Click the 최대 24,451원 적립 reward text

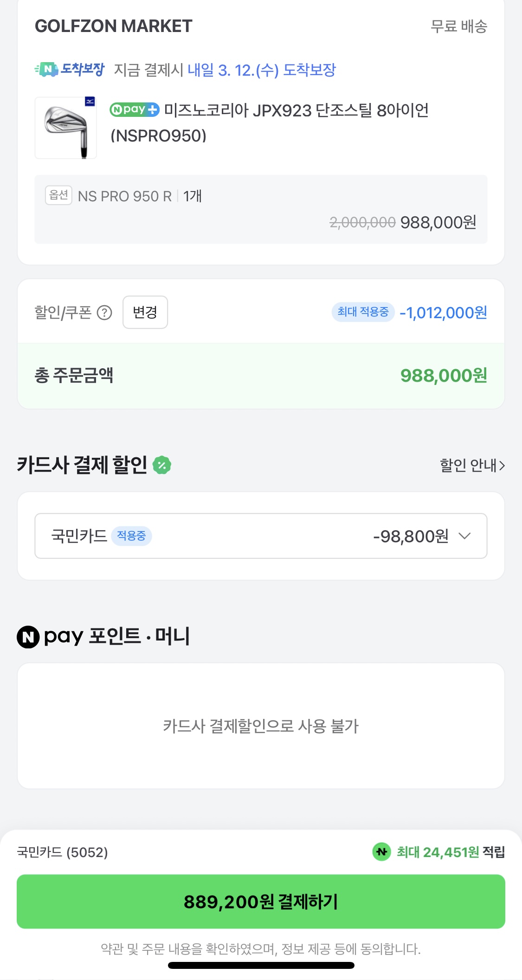coord(450,852)
